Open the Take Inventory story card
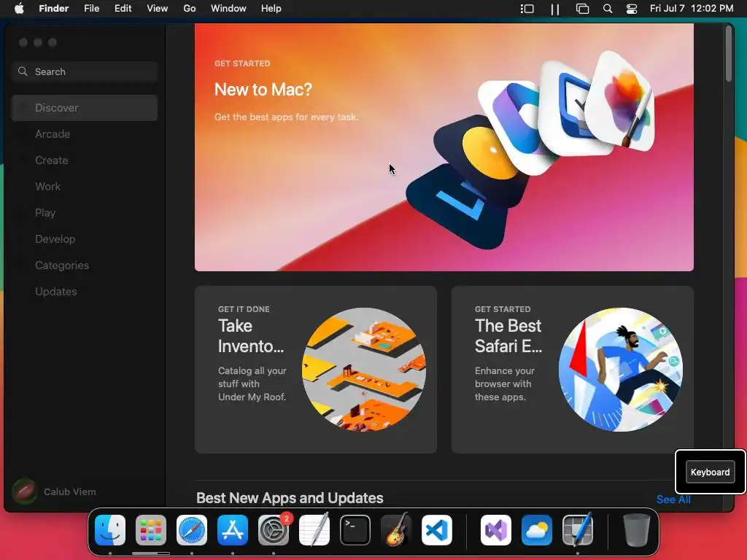Image resolution: width=747 pixels, height=560 pixels. coord(315,370)
